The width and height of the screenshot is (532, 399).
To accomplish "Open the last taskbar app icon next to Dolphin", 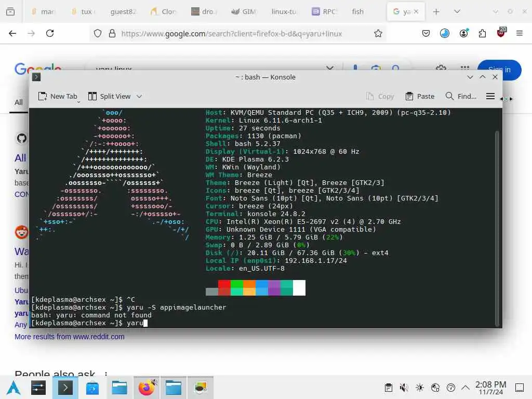I will click(x=201, y=388).
